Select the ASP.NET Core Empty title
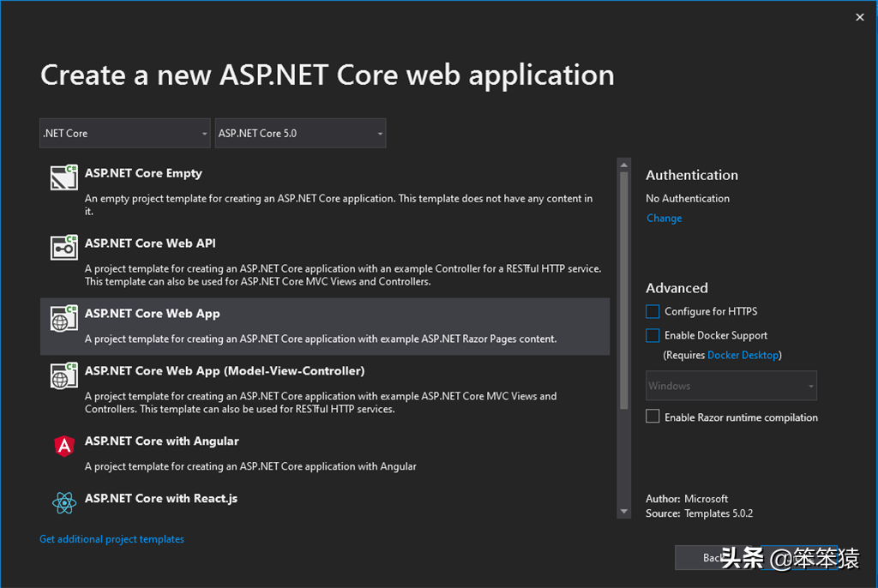Viewport: 878px width, 588px height. coord(143,174)
